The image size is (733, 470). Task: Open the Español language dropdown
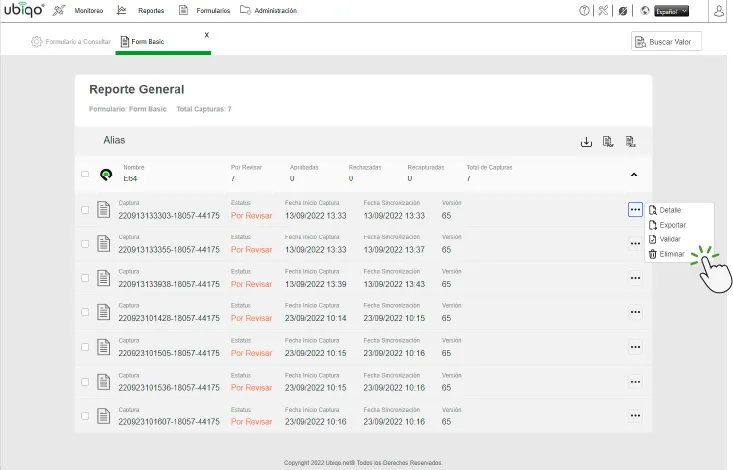point(671,11)
